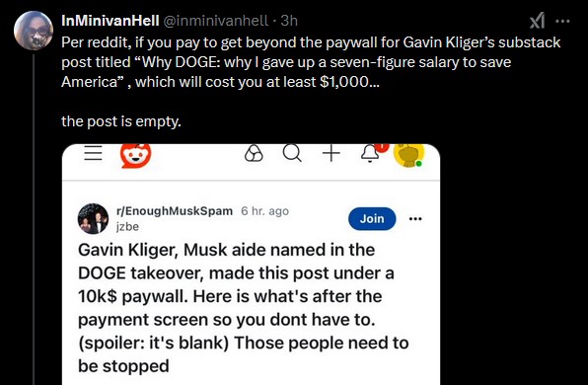Viewport: 588px width, 385px height.
Task: Open the 3h tweet timestamp
Action: [x=289, y=21]
